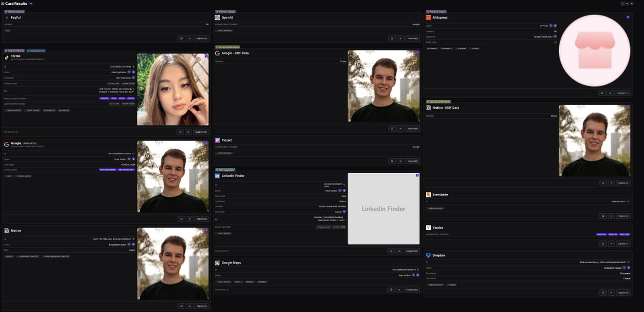Open the note icon on Linkedin Finder card

pos(391,251)
